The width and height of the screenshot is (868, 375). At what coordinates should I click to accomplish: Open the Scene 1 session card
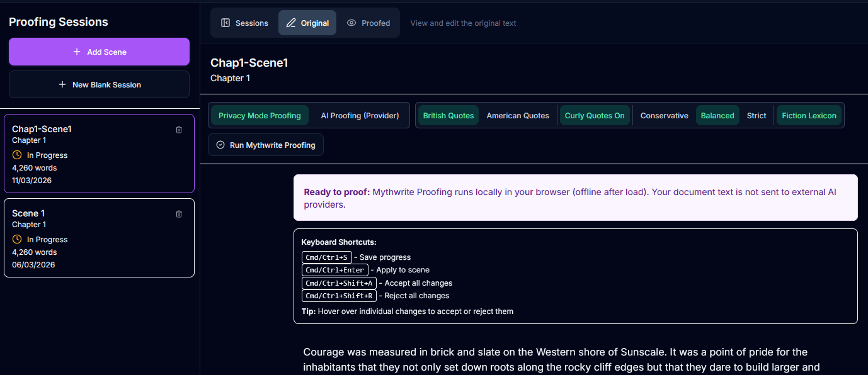pyautogui.click(x=99, y=238)
